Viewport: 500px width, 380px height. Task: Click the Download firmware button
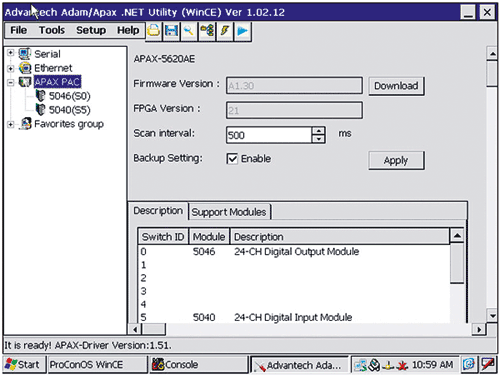[x=396, y=86]
